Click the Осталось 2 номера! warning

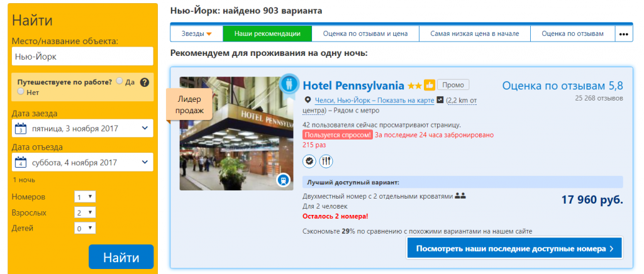point(335,216)
